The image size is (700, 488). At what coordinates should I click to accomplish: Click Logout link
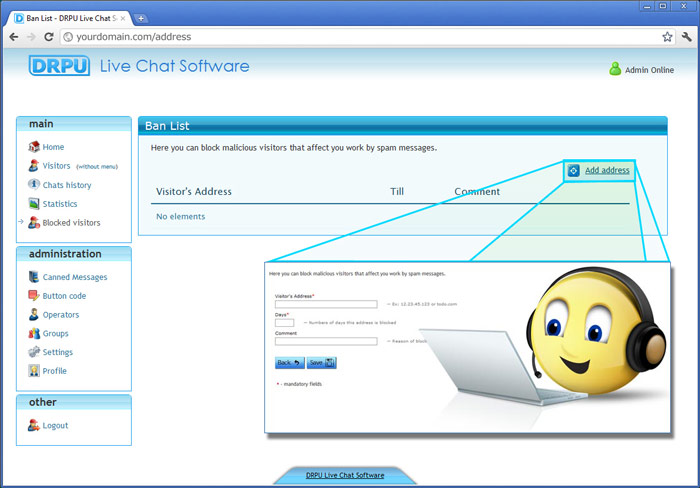coord(55,425)
